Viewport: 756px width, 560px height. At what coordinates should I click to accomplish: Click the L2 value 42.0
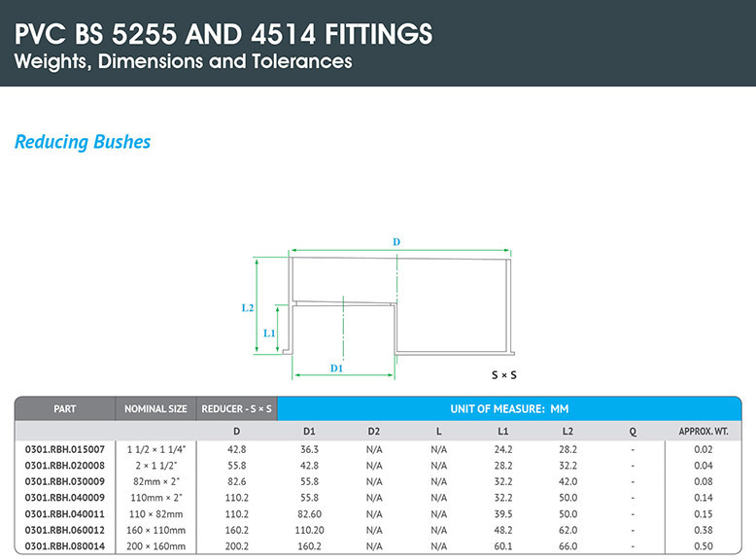pos(567,481)
